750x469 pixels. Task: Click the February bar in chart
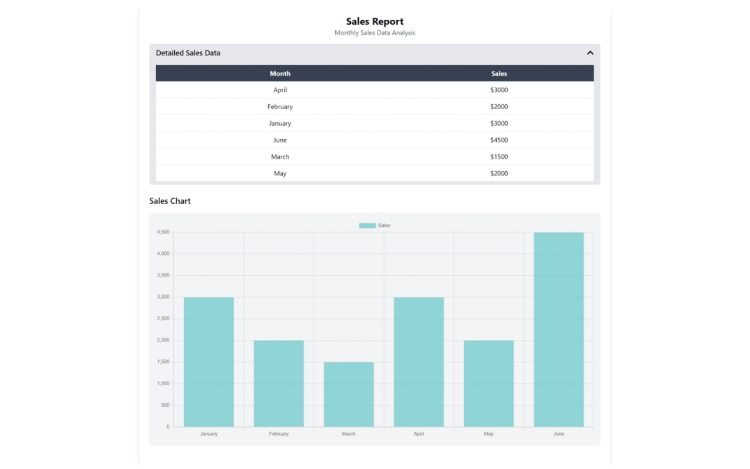click(x=279, y=383)
